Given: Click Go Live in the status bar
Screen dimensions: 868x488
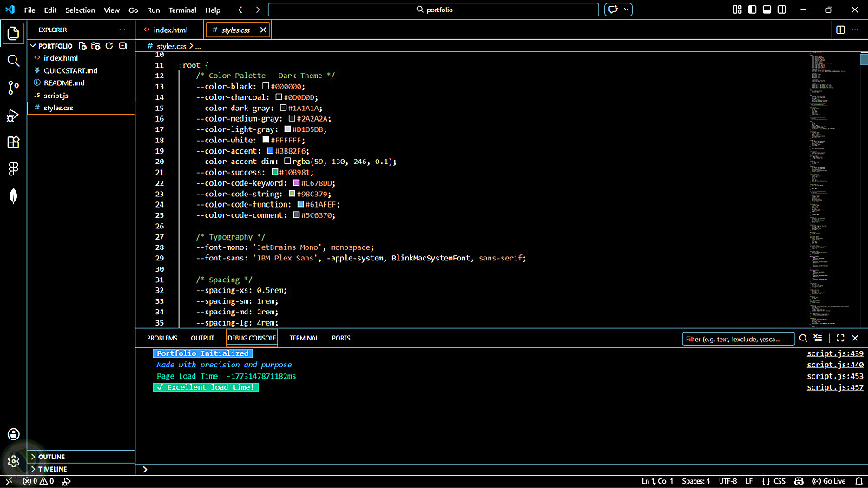Looking at the screenshot, I should click(x=829, y=481).
